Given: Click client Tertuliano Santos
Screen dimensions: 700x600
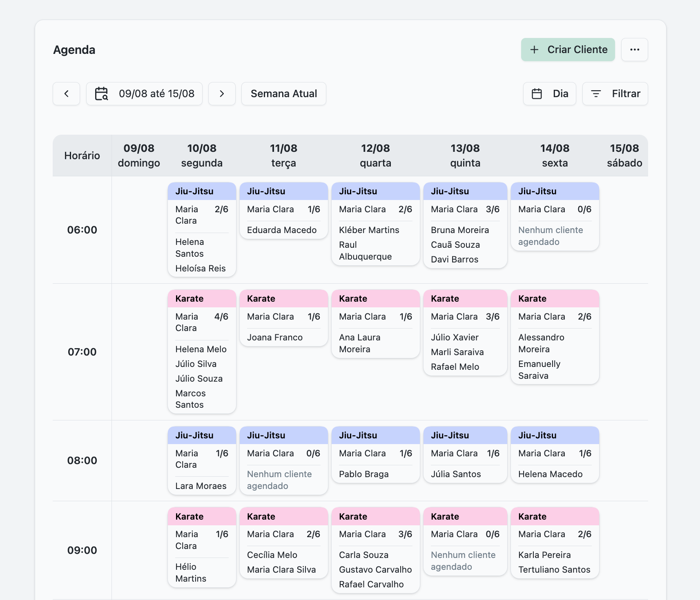Looking at the screenshot, I should tap(554, 569).
